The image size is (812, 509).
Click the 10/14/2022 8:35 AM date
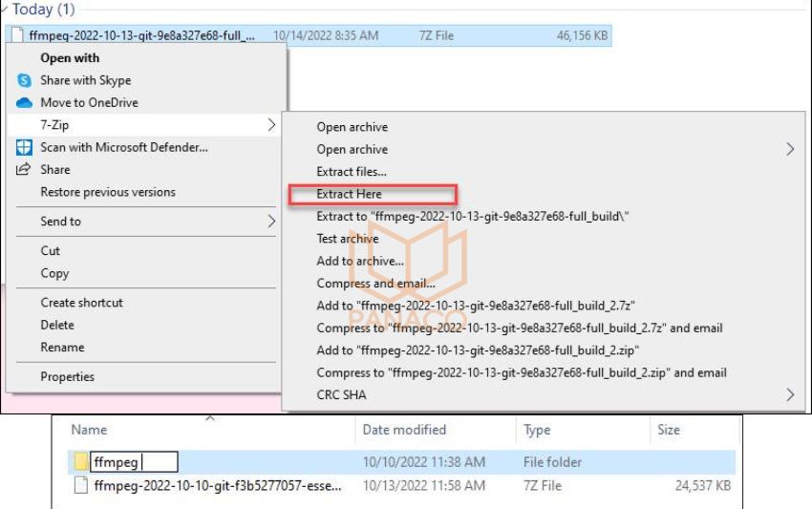click(x=326, y=35)
